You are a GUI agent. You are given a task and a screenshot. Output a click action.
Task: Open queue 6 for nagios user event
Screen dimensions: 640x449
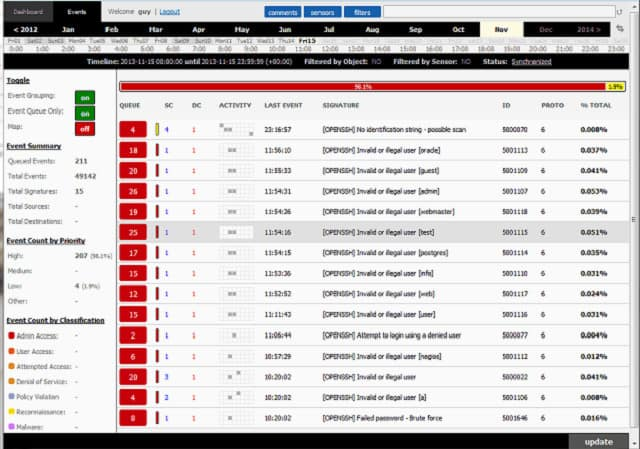(x=133, y=356)
